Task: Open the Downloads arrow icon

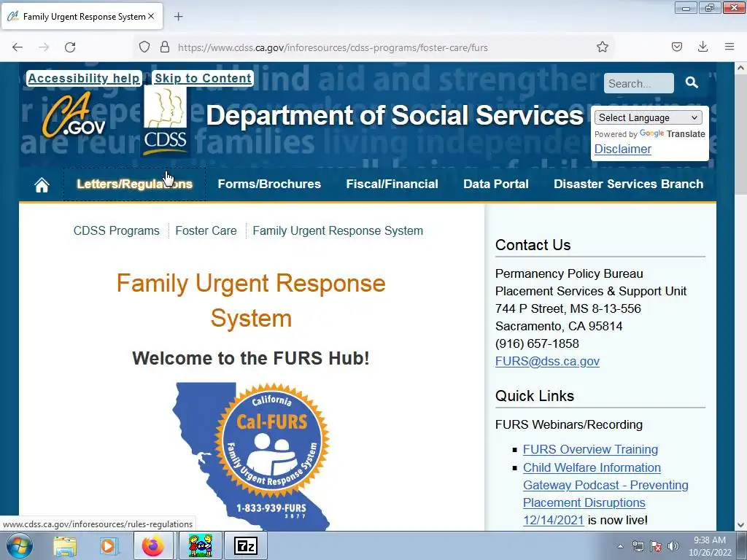Action: pyautogui.click(x=703, y=47)
